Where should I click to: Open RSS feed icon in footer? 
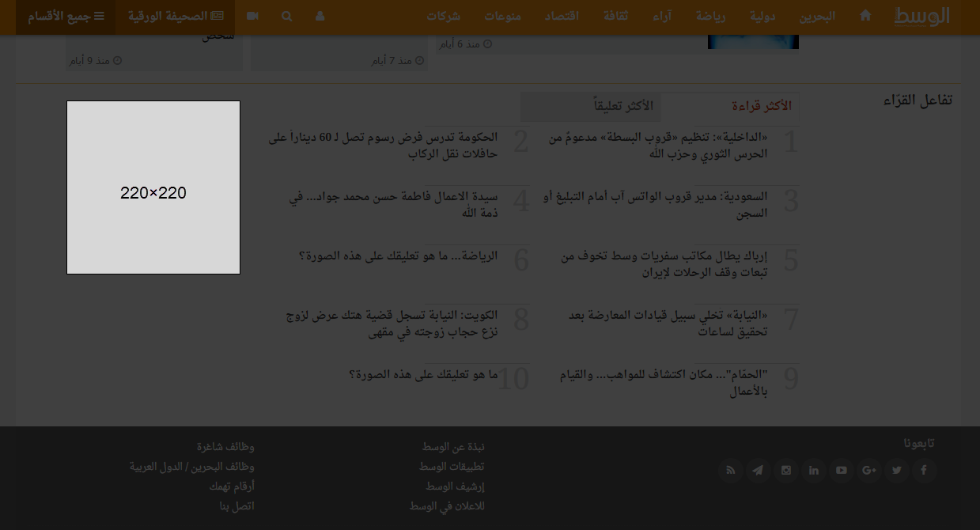click(x=731, y=471)
